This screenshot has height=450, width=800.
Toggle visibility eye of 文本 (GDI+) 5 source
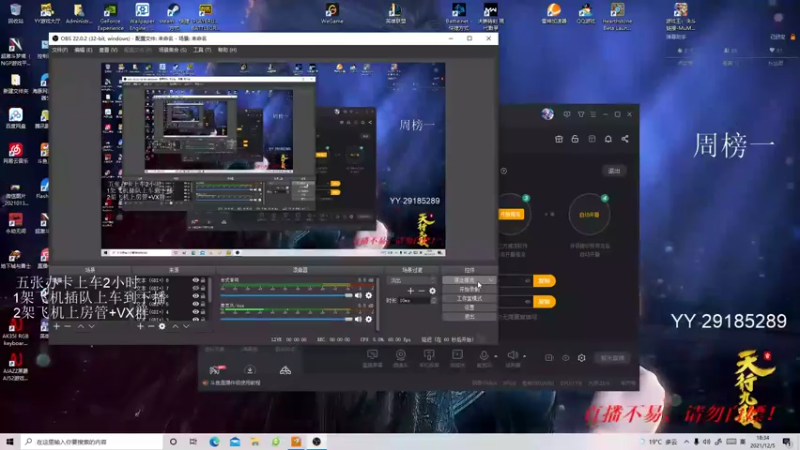[x=195, y=304]
